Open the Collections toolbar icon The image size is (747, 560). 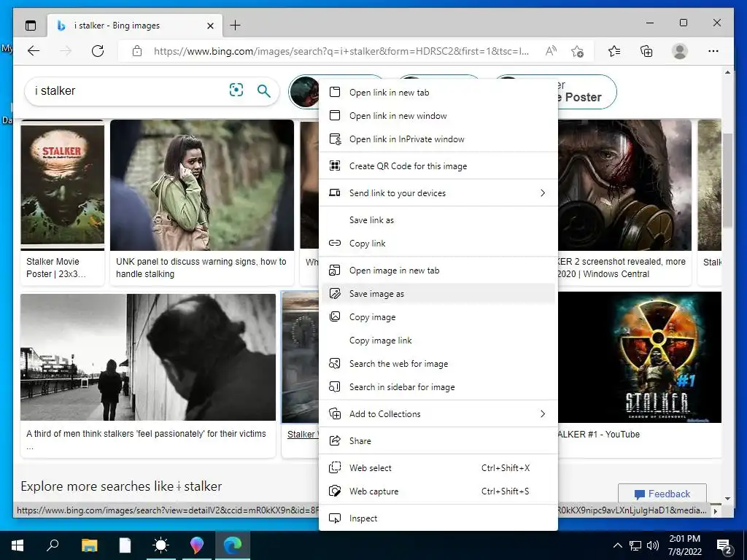pyautogui.click(x=646, y=51)
